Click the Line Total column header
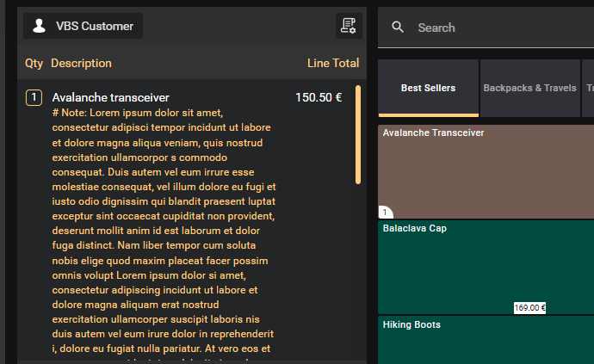The width and height of the screenshot is (594, 364). tap(333, 64)
